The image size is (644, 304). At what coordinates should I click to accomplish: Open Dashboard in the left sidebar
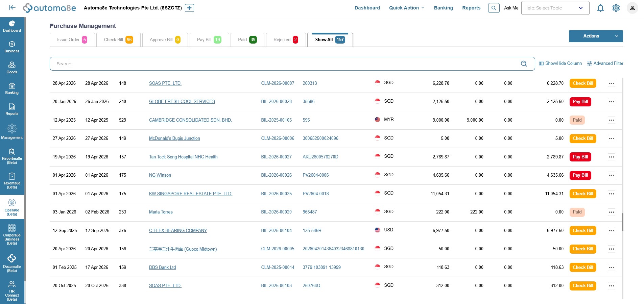click(12, 26)
